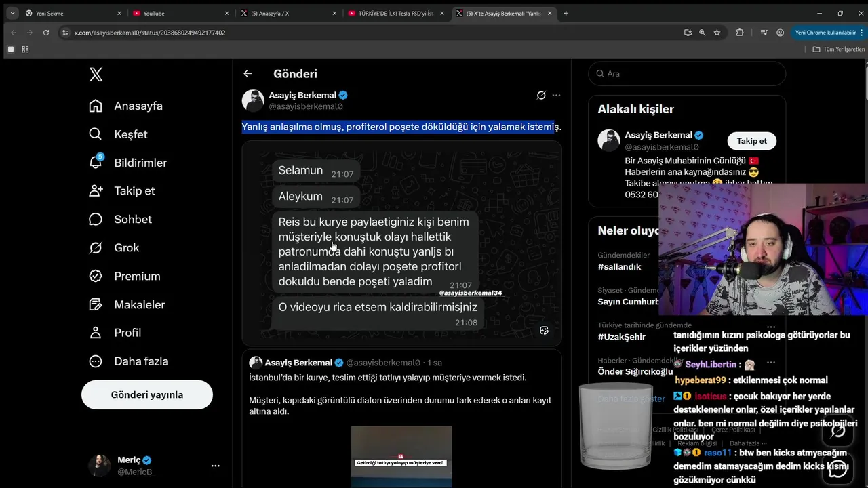This screenshot has width=868, height=488.
Task: Reload the page
Action: pyautogui.click(x=46, y=33)
